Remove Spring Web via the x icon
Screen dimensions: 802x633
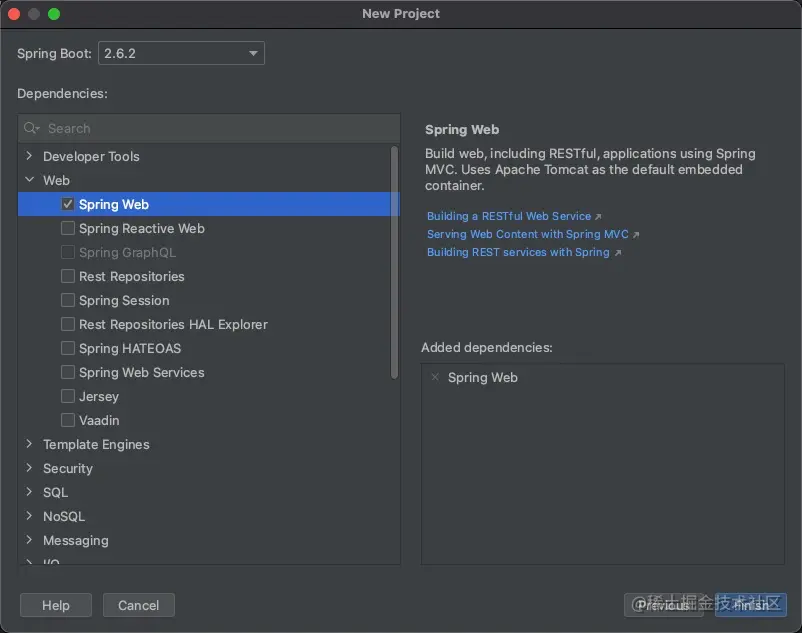click(x=435, y=377)
